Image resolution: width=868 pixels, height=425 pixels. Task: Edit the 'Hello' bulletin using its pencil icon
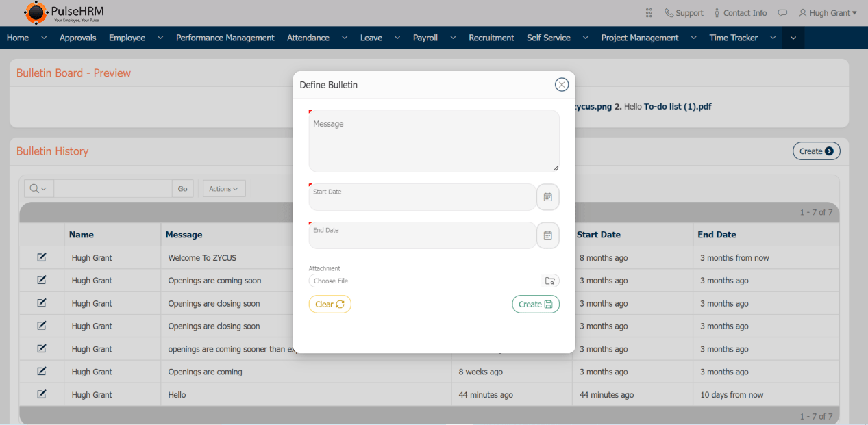[x=41, y=394]
